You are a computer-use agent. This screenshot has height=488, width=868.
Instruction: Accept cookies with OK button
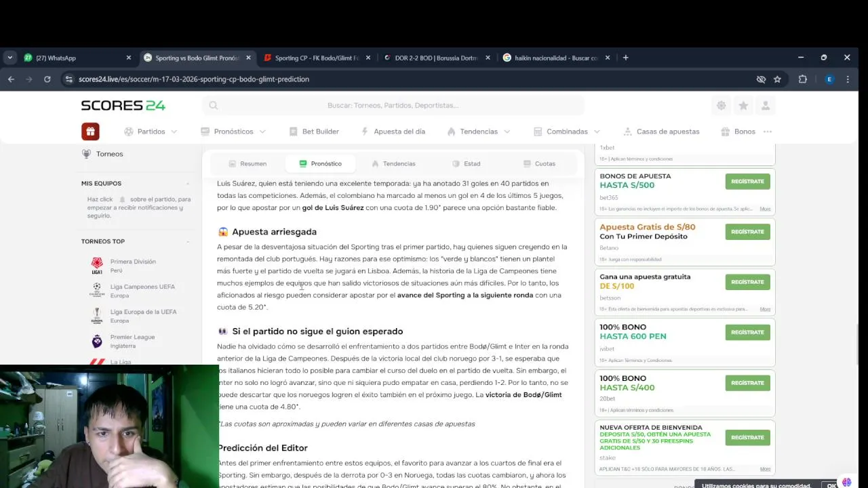tap(831, 485)
